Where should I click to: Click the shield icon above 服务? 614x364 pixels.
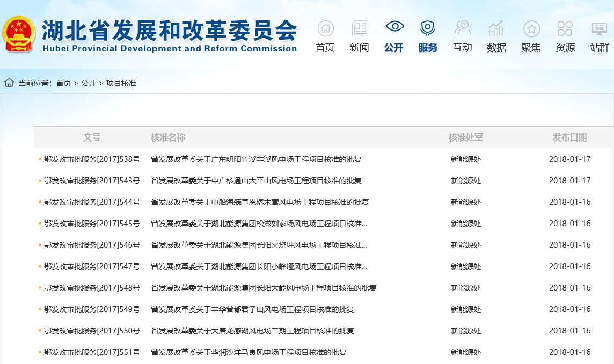[428, 28]
